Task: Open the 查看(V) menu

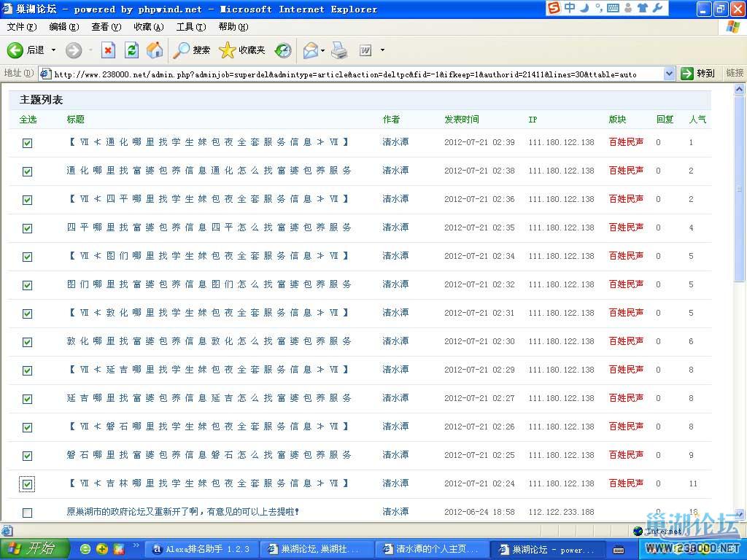Action: pyautogui.click(x=107, y=27)
